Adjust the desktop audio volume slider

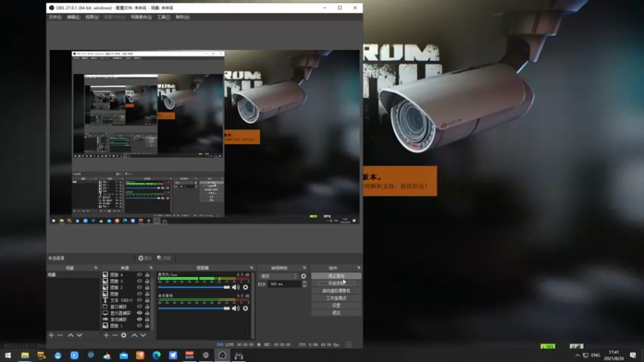click(x=194, y=308)
